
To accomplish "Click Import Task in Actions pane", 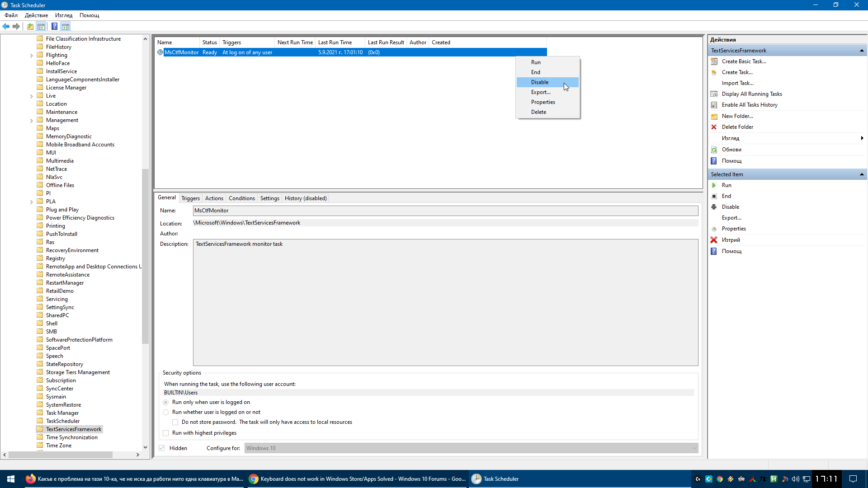I will click(x=737, y=83).
